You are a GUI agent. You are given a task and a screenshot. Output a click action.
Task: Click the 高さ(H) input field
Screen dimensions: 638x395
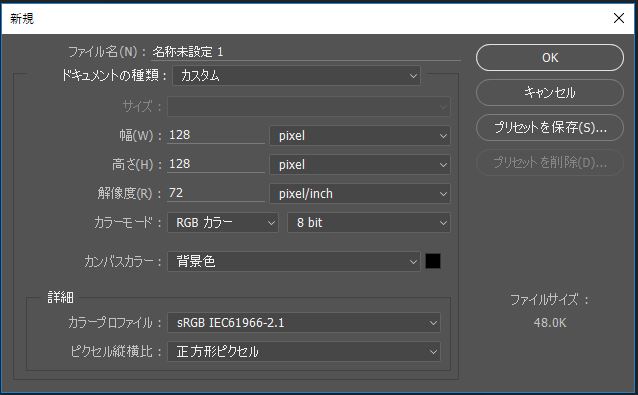[216, 164]
